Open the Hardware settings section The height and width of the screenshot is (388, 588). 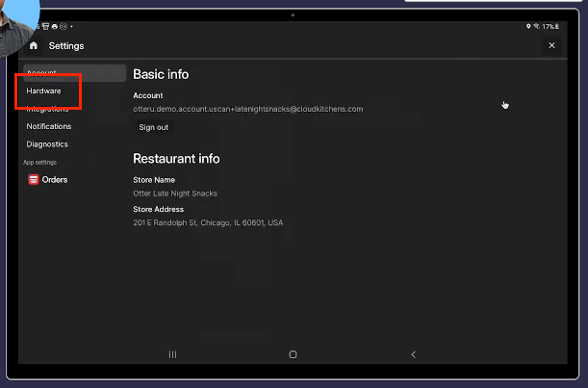coord(43,91)
